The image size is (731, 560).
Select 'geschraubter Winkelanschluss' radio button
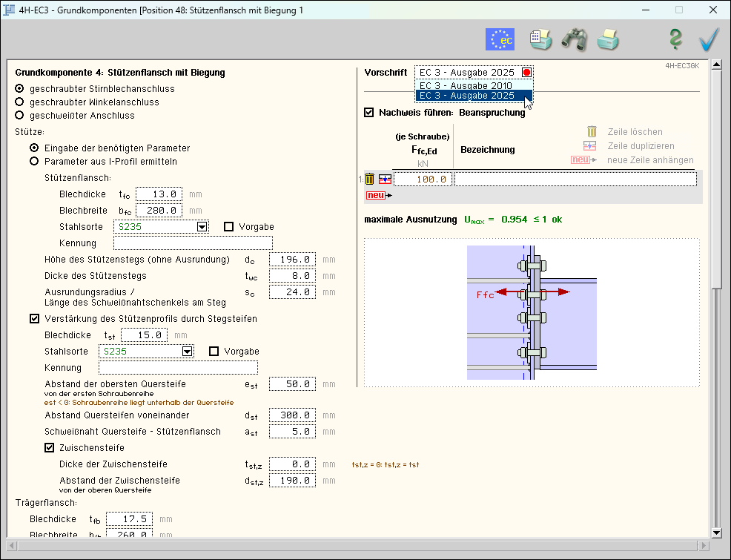tap(20, 102)
